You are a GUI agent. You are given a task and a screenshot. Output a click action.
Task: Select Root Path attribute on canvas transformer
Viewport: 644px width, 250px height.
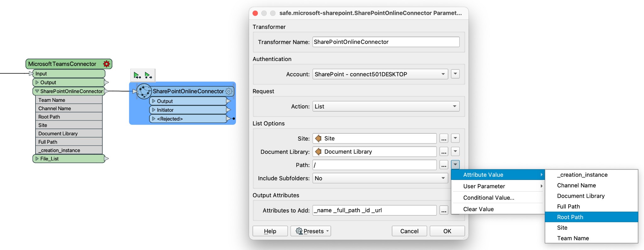[x=69, y=117]
